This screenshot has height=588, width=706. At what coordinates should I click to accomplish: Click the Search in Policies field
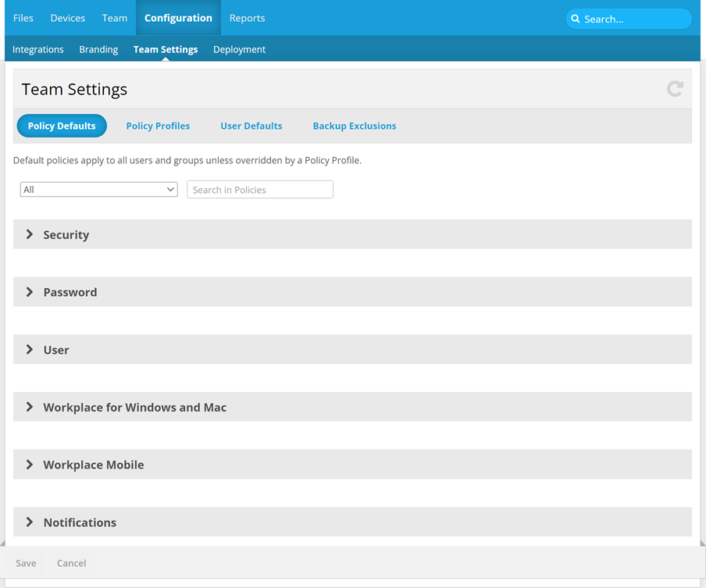point(259,190)
